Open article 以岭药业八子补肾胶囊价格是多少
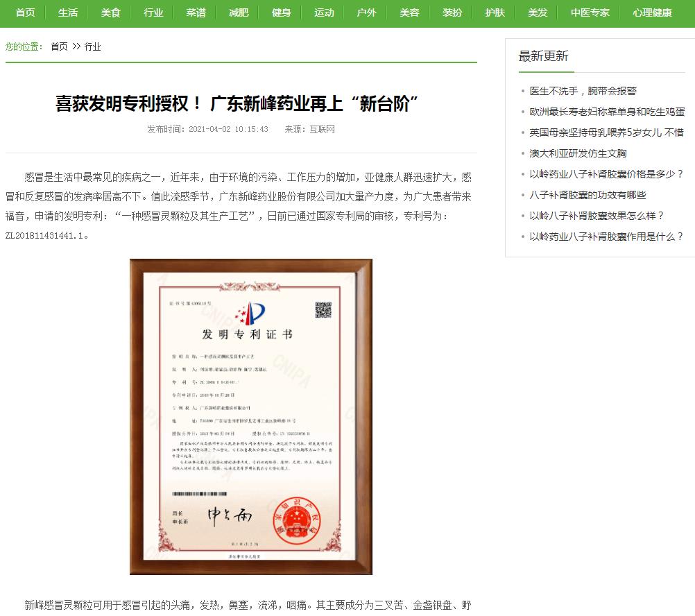The width and height of the screenshot is (695, 616). (607, 174)
